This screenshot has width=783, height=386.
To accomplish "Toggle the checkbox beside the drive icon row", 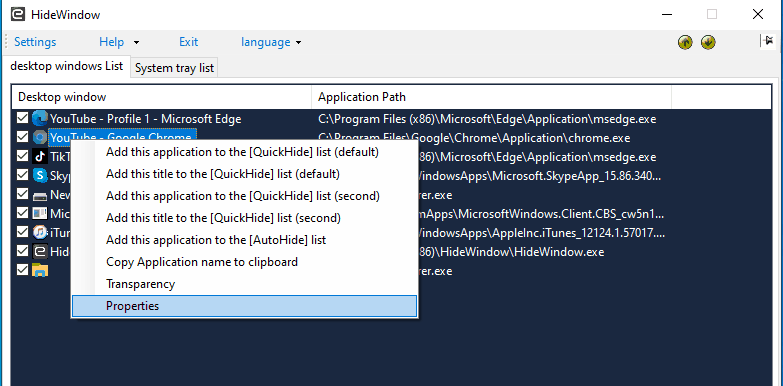I will click(22, 194).
